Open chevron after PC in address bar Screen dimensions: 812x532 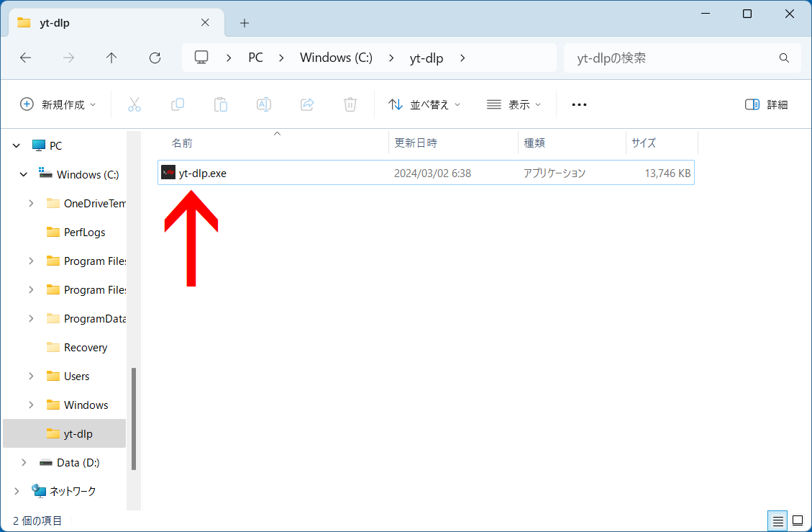click(281, 58)
